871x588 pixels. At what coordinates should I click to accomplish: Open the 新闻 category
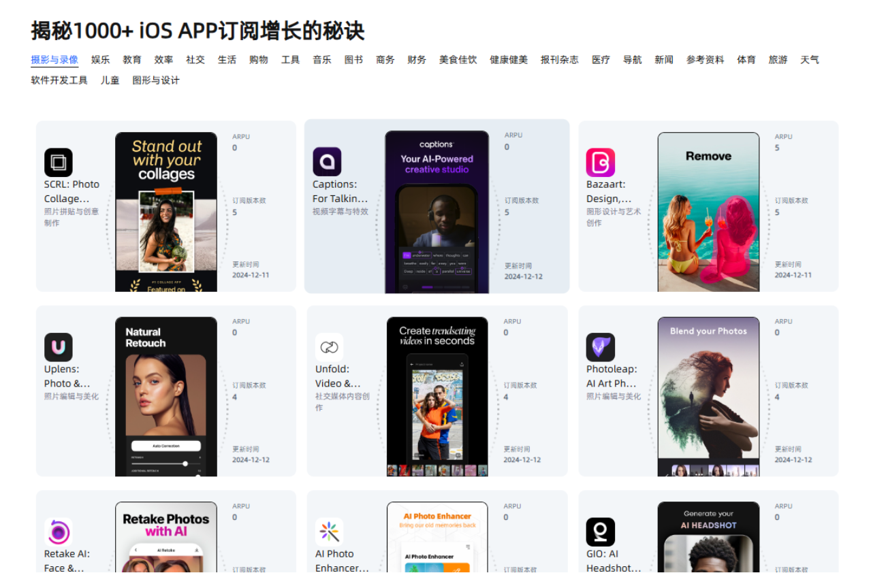664,60
